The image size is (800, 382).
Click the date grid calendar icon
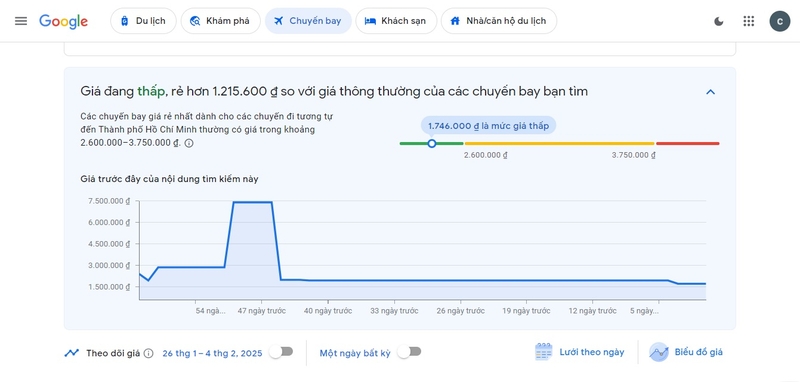[544, 352]
